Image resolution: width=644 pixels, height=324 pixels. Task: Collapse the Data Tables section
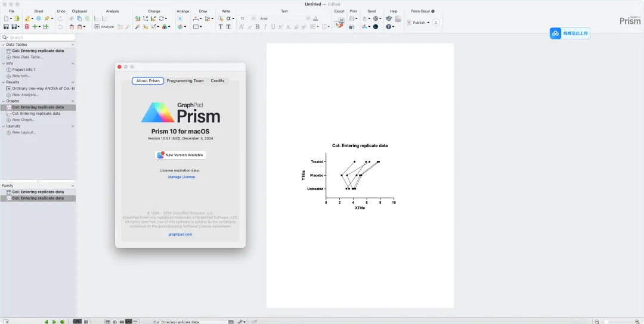4,44
